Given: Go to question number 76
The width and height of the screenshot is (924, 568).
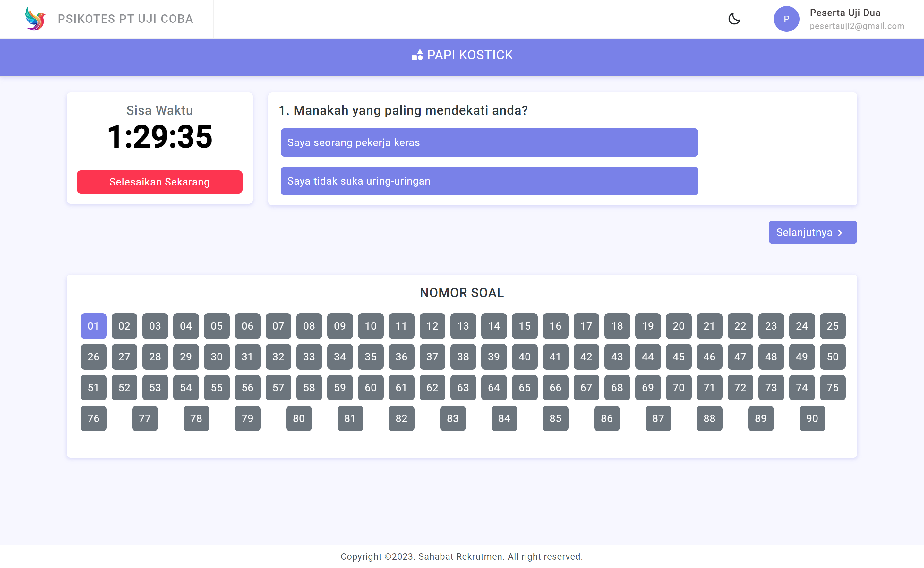Looking at the screenshot, I should point(93,418).
